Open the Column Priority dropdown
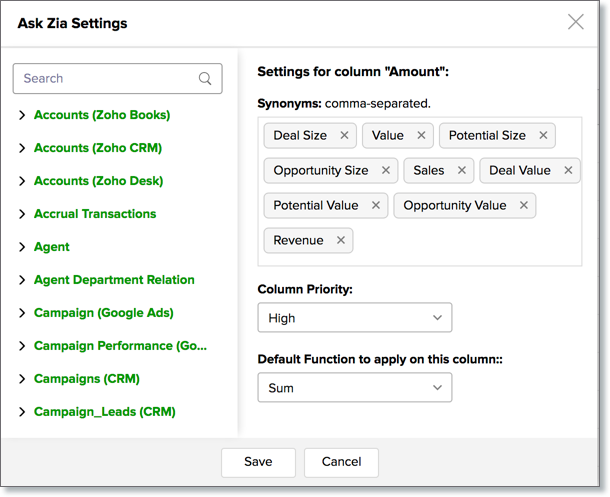This screenshot has width=610, height=497. pos(354,318)
